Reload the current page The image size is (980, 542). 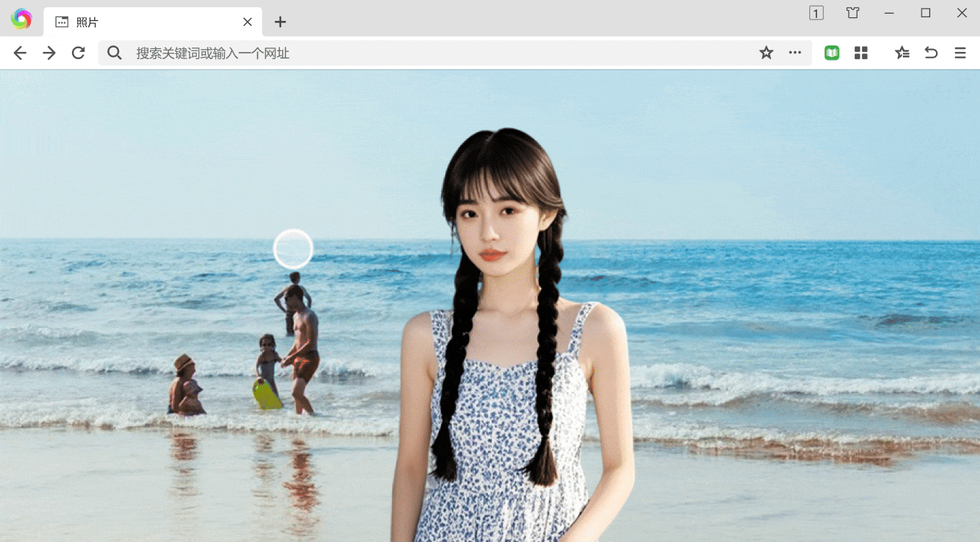pos(79,53)
